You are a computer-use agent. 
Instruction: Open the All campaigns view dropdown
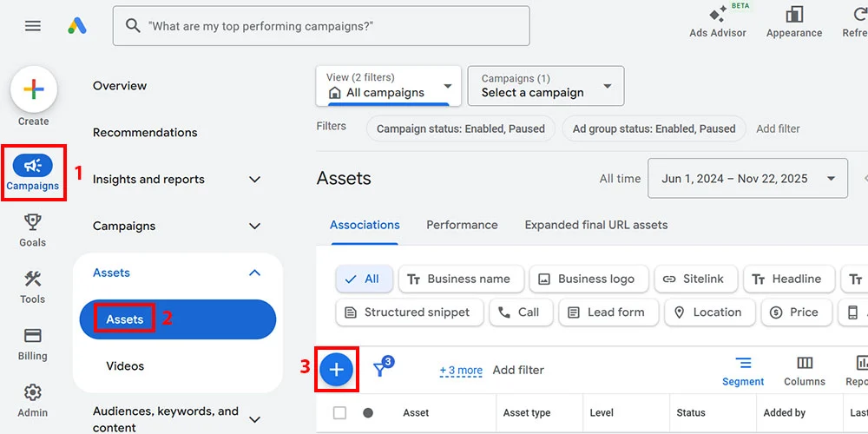click(388, 86)
